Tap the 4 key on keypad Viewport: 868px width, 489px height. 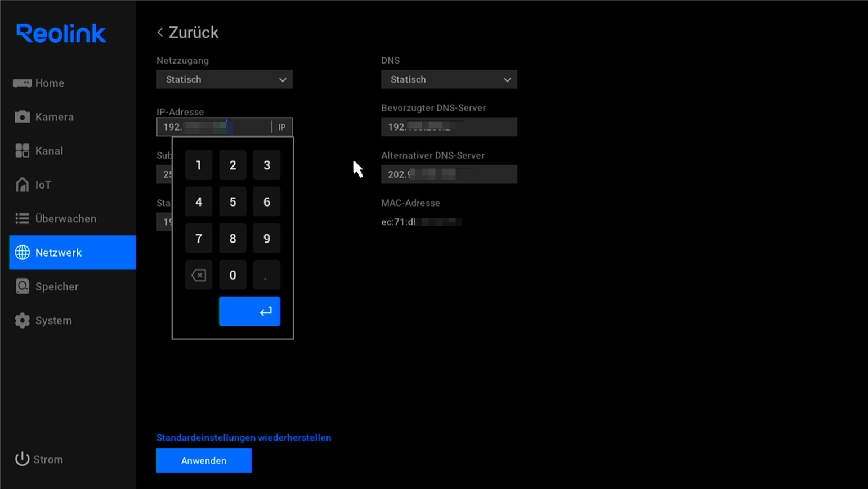[199, 201]
